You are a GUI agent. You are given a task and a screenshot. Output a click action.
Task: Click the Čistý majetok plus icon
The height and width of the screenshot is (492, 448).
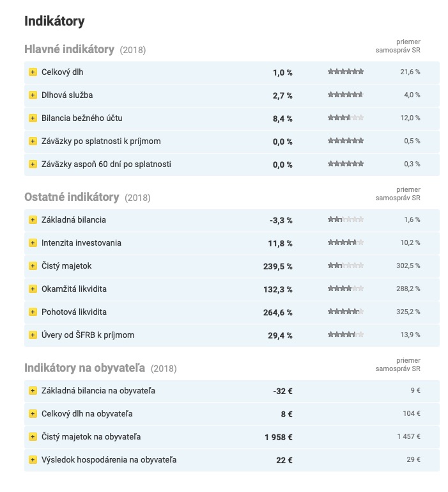click(x=33, y=266)
